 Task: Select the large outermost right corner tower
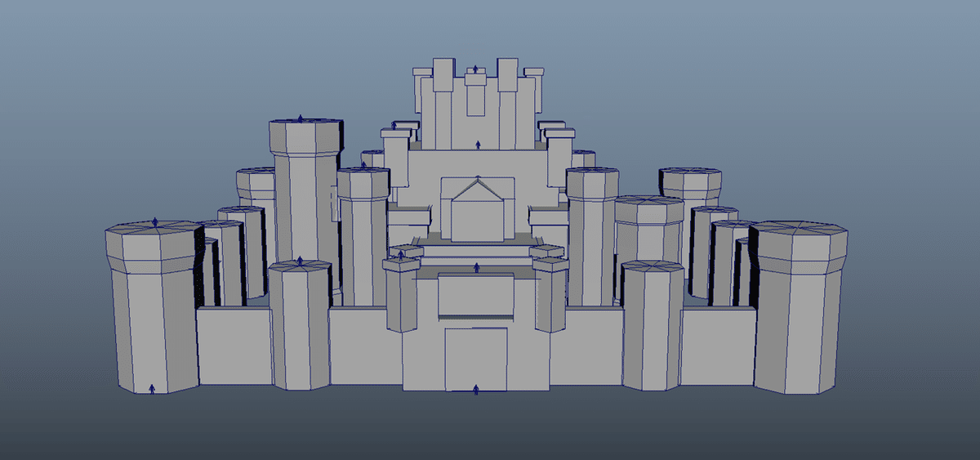coord(799,306)
